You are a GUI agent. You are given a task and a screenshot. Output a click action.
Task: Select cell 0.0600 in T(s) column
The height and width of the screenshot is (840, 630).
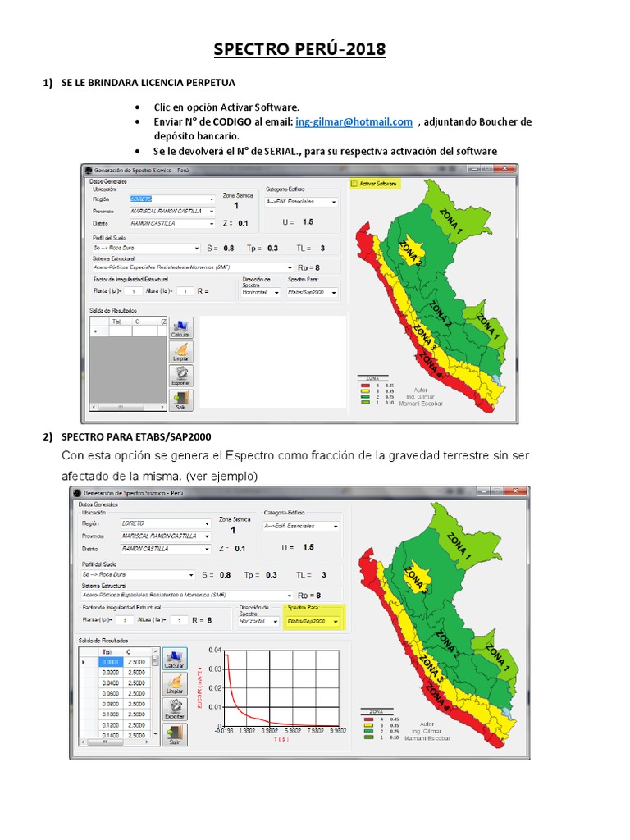pyautogui.click(x=112, y=693)
